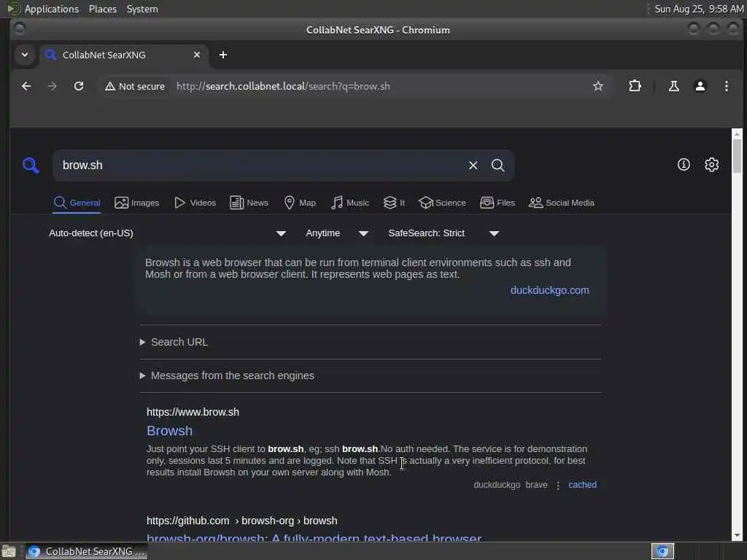Open the System menu in the top panel
Image resolution: width=747 pixels, height=560 pixels.
[x=142, y=9]
